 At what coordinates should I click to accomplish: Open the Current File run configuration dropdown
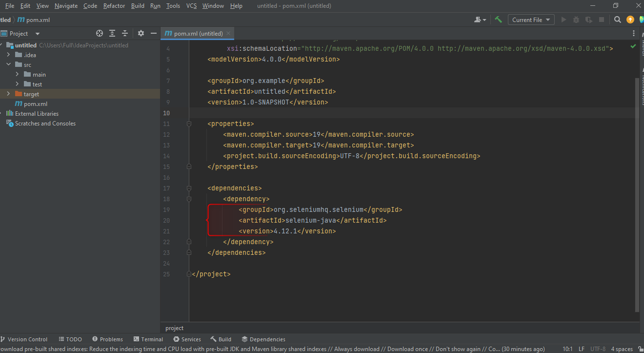click(531, 20)
